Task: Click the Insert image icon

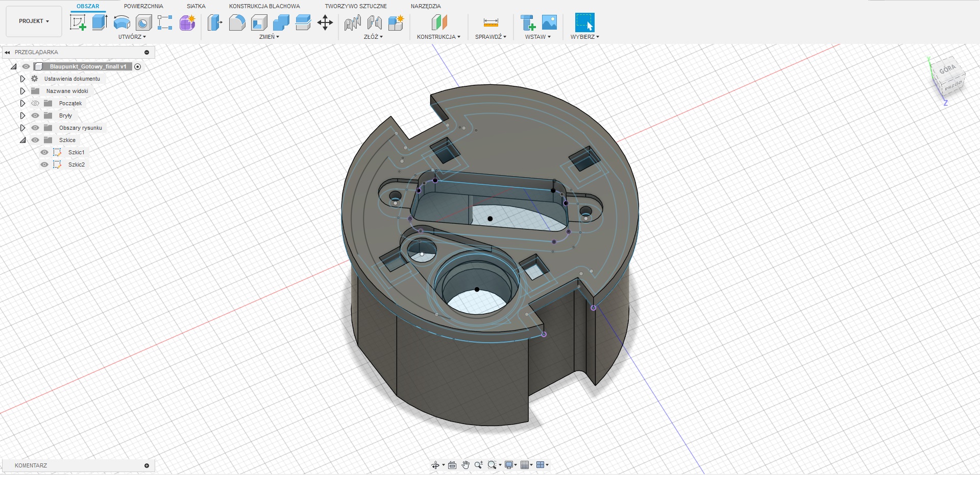Action: click(549, 22)
